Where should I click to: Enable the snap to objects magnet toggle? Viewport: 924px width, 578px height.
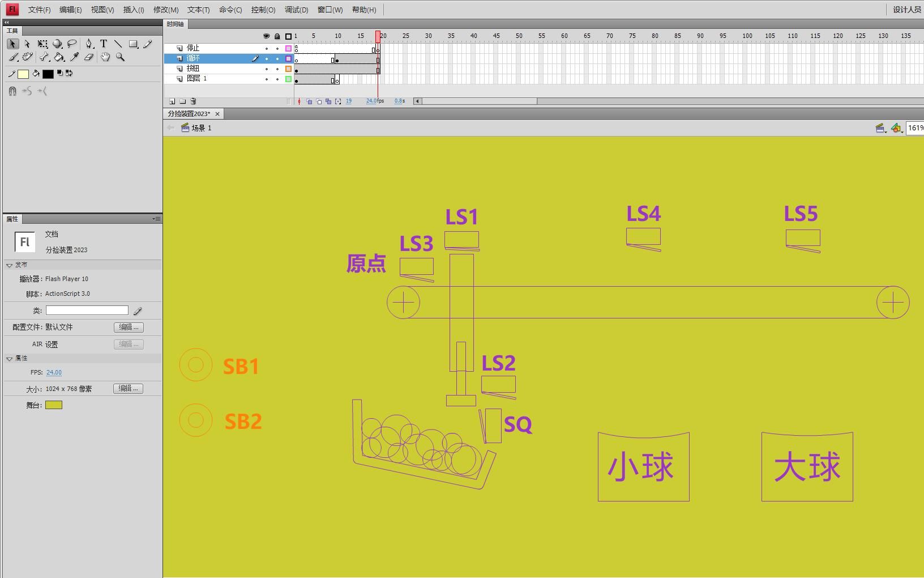point(12,91)
